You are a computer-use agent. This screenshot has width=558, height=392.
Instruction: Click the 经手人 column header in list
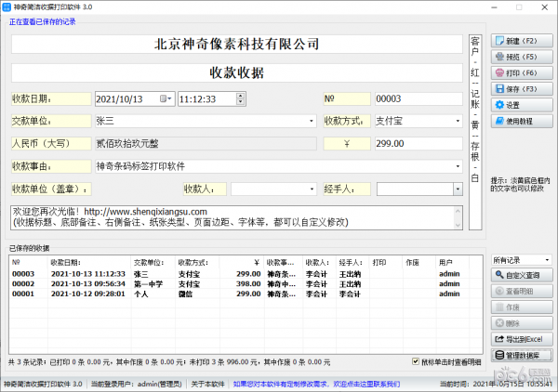click(x=352, y=263)
